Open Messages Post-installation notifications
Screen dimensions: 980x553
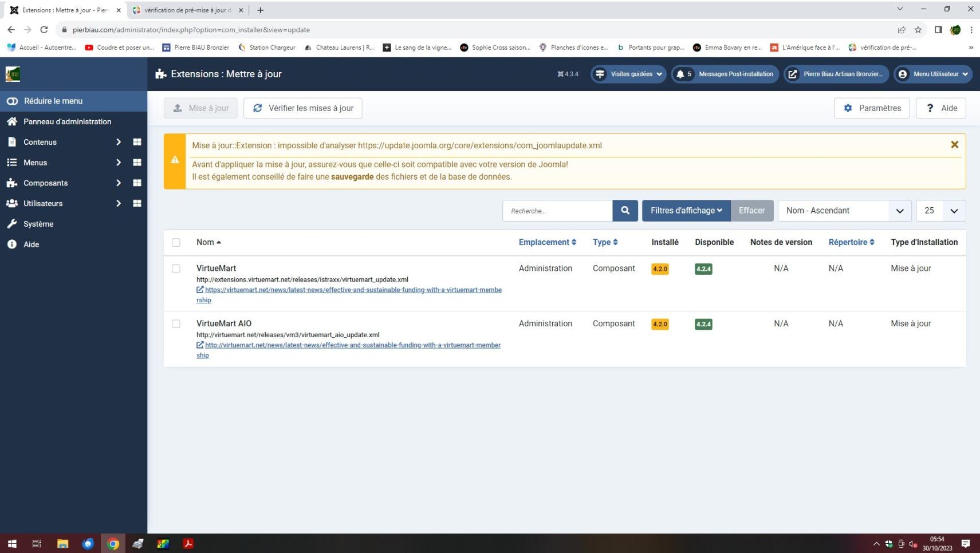click(x=725, y=74)
